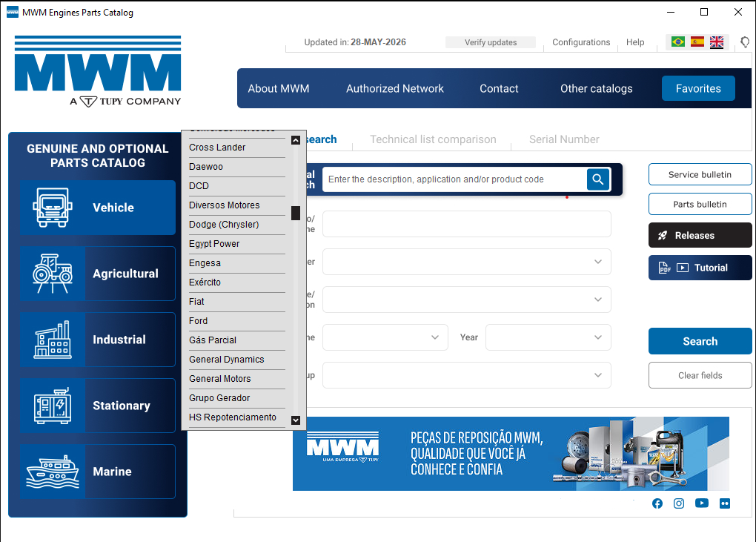Image resolution: width=756 pixels, height=542 pixels.
Task: Open Configurations link
Action: tap(581, 42)
